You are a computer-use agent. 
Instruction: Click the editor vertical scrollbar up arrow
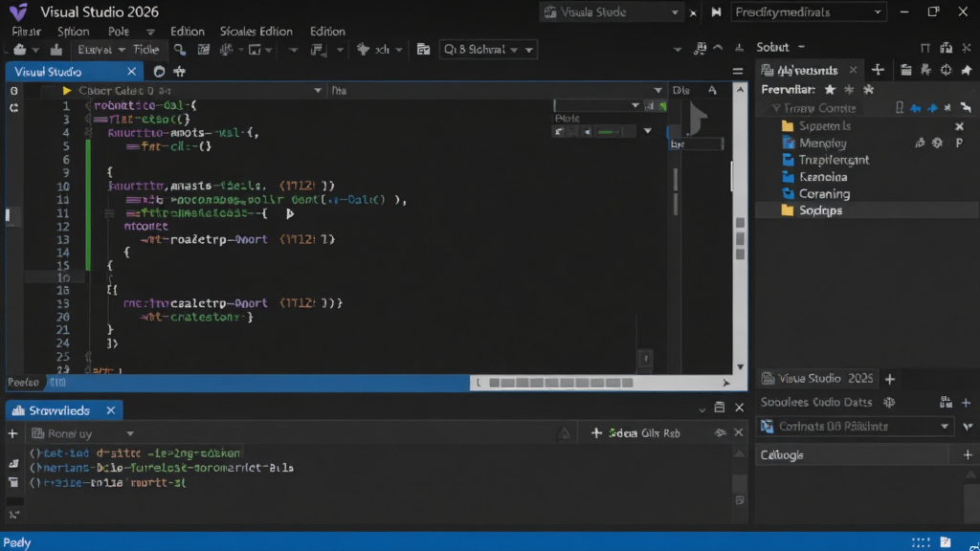740,90
